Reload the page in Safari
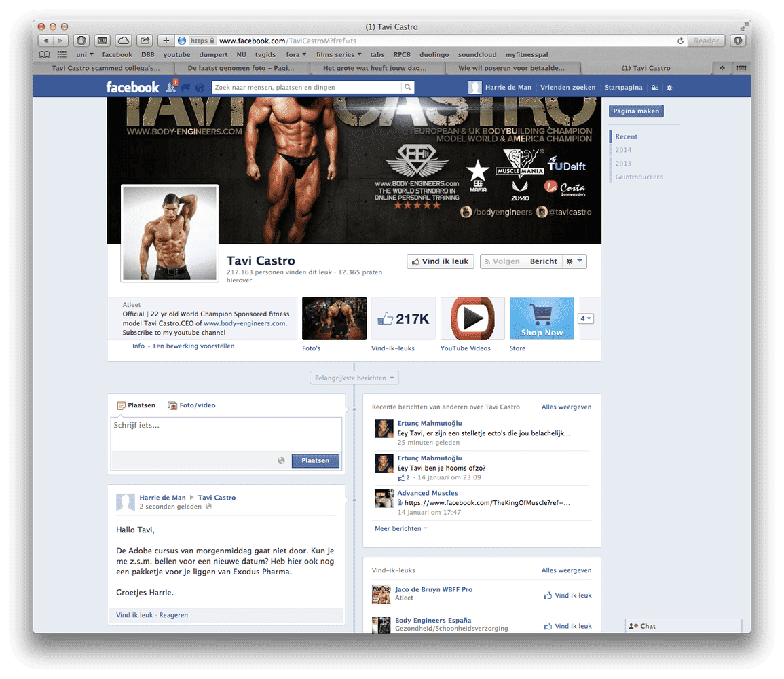784x679 pixels. (680, 41)
